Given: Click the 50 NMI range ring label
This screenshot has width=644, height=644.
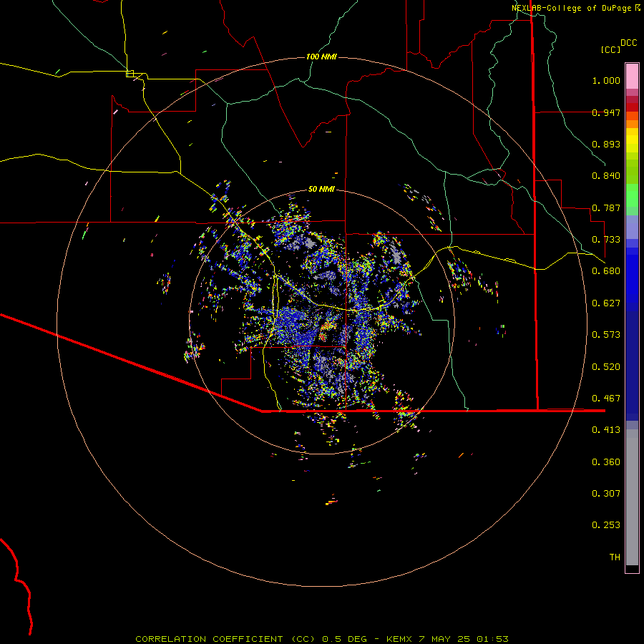Looking at the screenshot, I should coord(321,190).
